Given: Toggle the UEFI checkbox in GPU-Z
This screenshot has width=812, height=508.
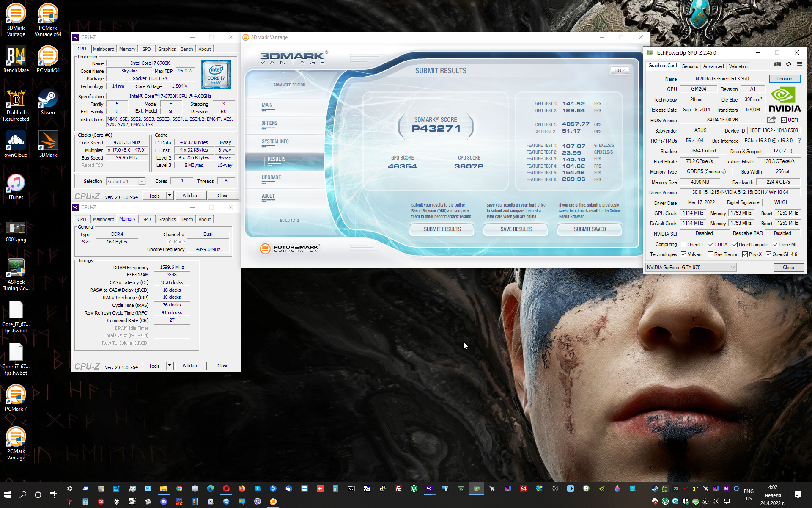Looking at the screenshot, I should pos(784,120).
